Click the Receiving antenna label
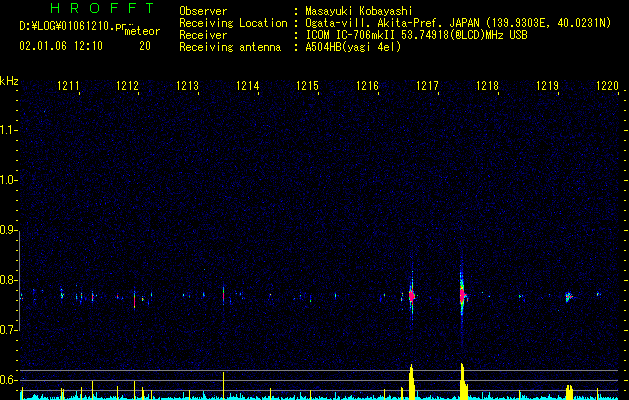The height and width of the screenshot is (400, 629). [x=230, y=47]
